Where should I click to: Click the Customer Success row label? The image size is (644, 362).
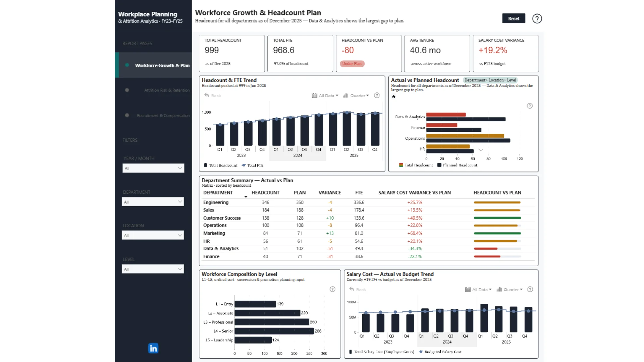[x=222, y=218]
